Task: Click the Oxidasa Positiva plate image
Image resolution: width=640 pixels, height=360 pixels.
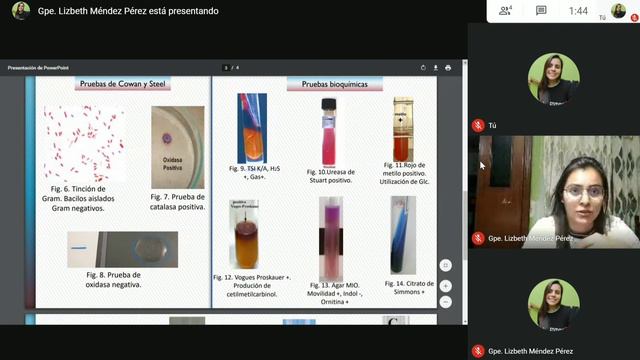Action: click(x=178, y=147)
